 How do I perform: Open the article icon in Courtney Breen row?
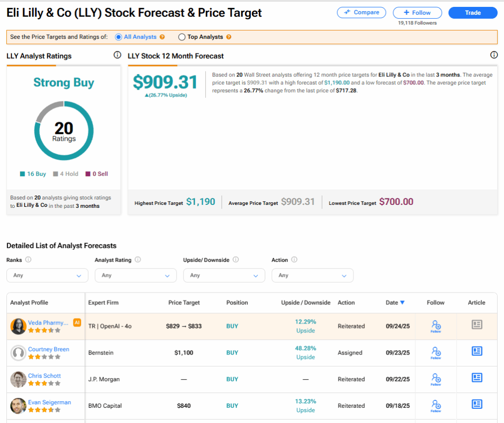pos(476,351)
